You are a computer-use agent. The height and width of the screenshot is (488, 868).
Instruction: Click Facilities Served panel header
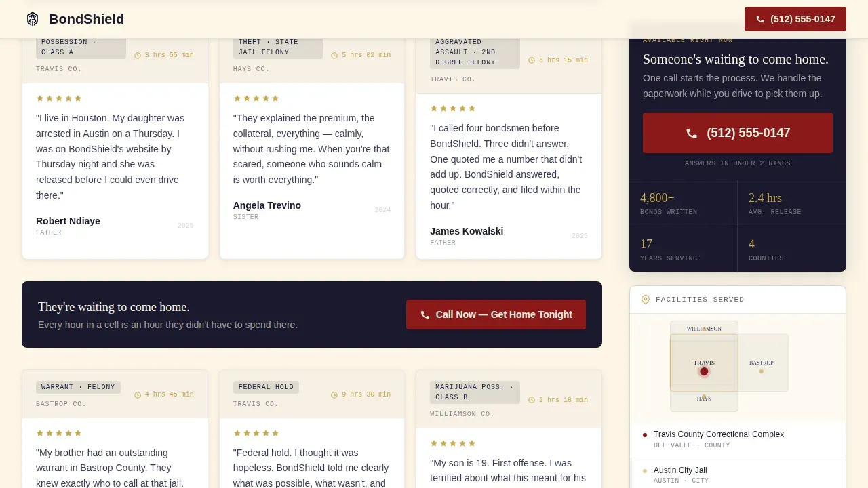[738, 300]
